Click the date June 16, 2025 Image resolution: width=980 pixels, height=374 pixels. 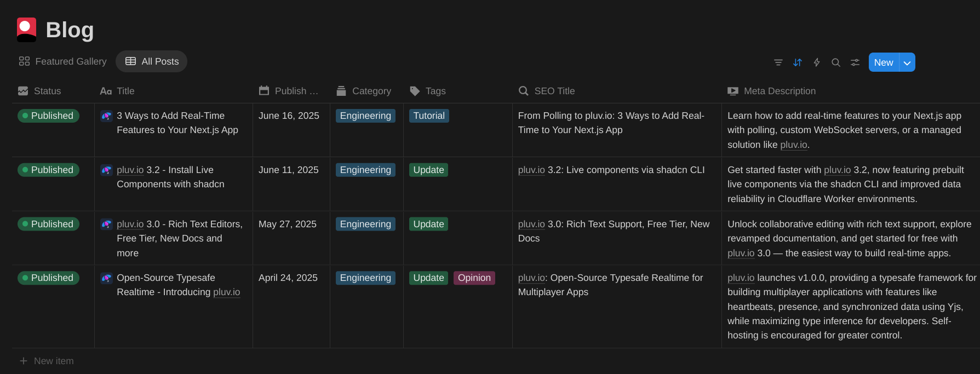click(289, 116)
